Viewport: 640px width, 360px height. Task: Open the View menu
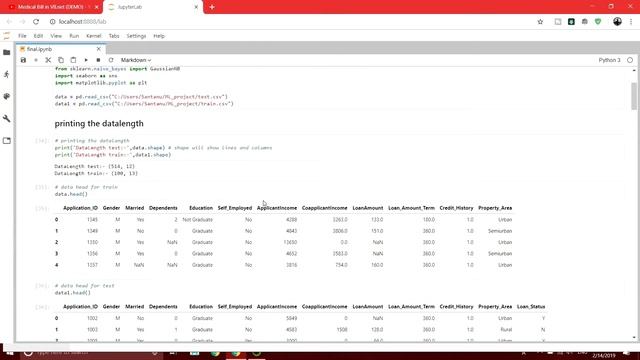(x=56, y=36)
